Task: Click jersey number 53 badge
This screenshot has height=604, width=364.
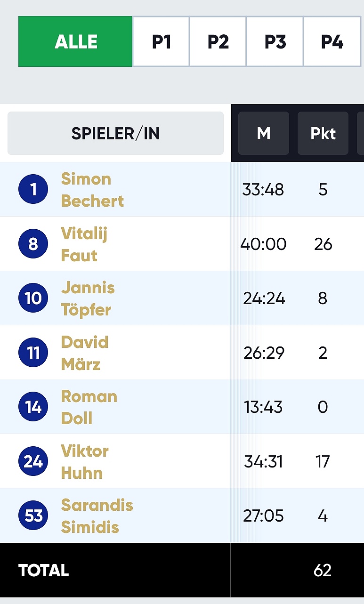Action: pos(33,515)
